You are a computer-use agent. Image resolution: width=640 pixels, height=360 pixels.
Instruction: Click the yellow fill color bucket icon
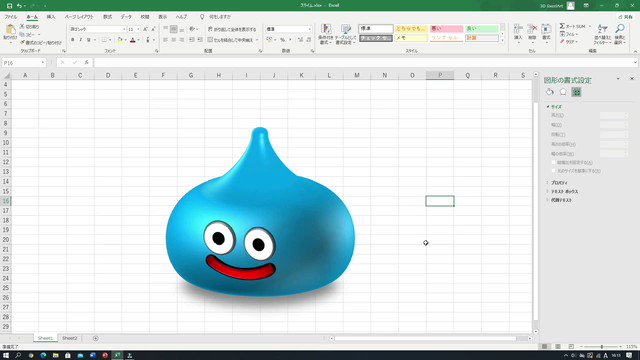pyautogui.click(x=120, y=40)
